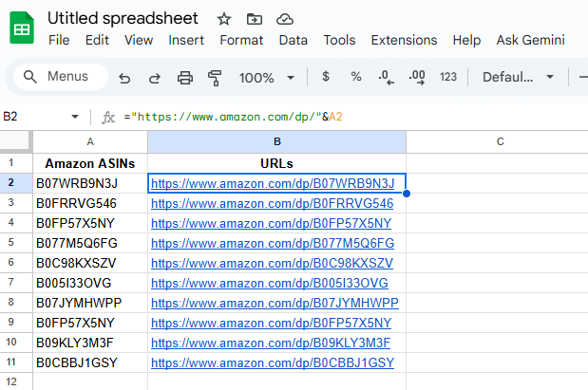Select the paint format tool
Viewport: 588px width, 390px height.
[x=215, y=78]
